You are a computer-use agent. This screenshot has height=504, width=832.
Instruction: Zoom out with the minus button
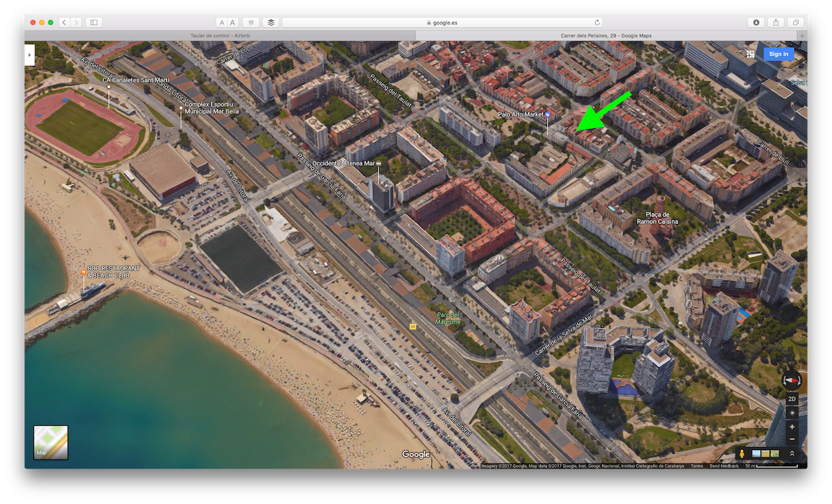792,440
